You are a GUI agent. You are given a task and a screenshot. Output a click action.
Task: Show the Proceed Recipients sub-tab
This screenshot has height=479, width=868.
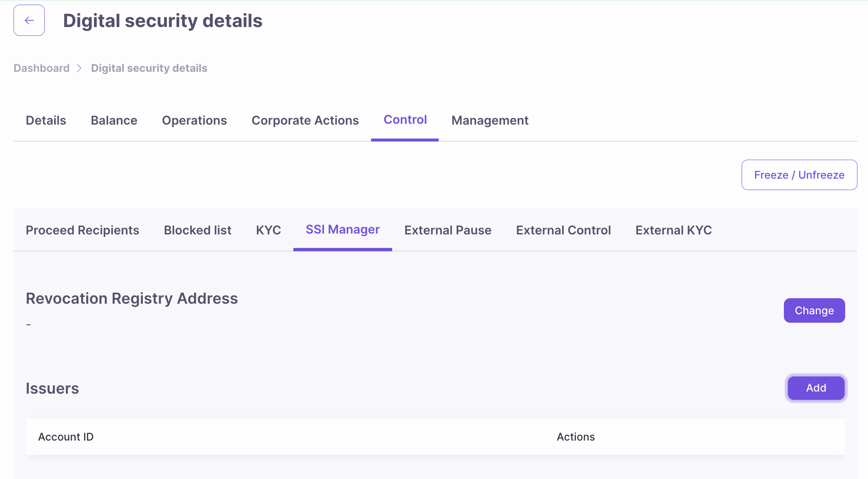click(x=82, y=230)
